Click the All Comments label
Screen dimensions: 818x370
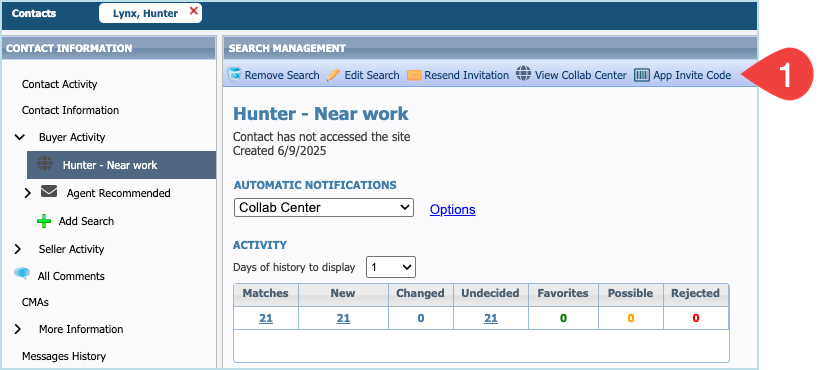(71, 276)
